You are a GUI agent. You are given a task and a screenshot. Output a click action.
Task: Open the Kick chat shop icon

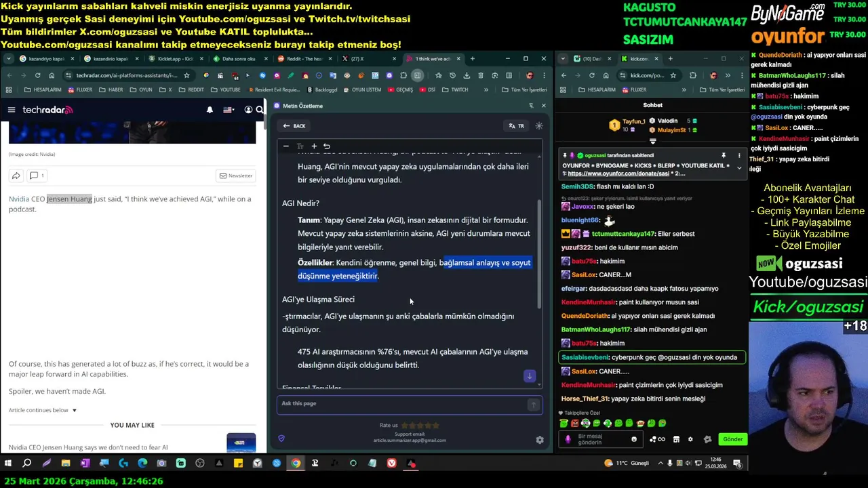(x=676, y=439)
